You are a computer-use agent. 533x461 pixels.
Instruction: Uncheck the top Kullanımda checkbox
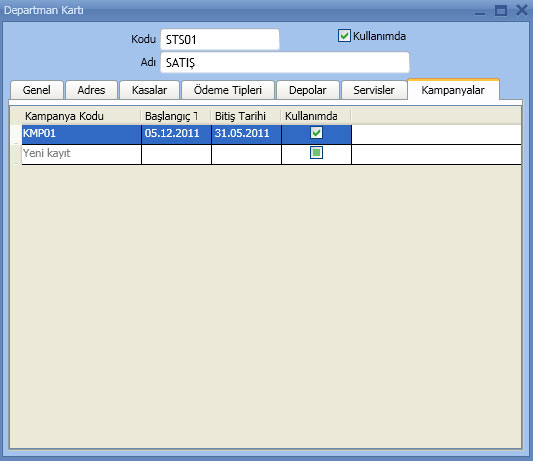(344, 36)
